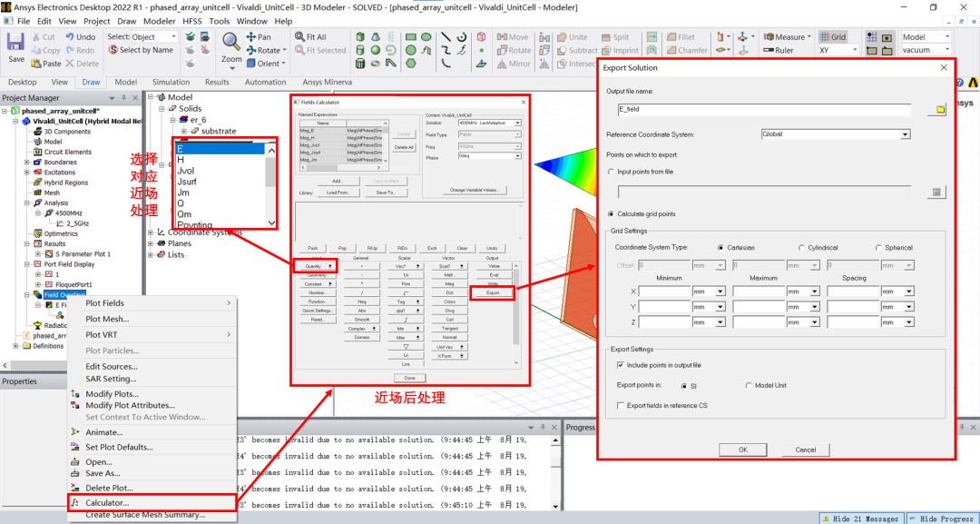980x524 pixels.
Task: Click OK in Export Solution dialog
Action: [742, 450]
